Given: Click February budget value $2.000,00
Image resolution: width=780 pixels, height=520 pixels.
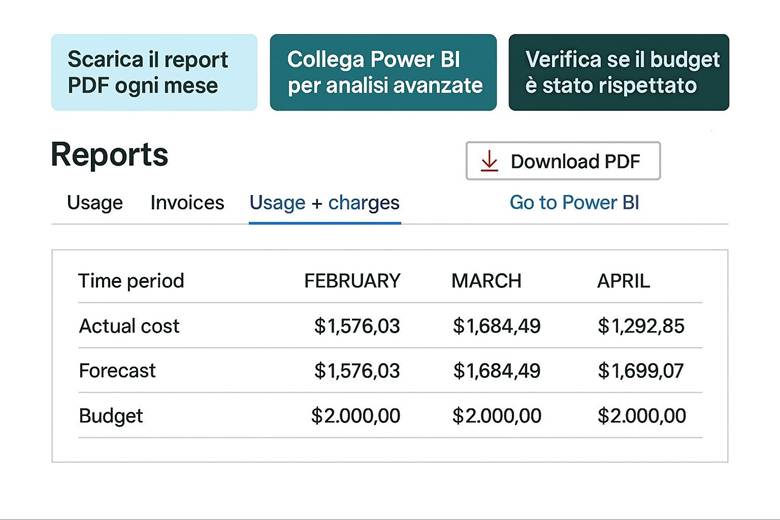Looking at the screenshot, I should [356, 416].
